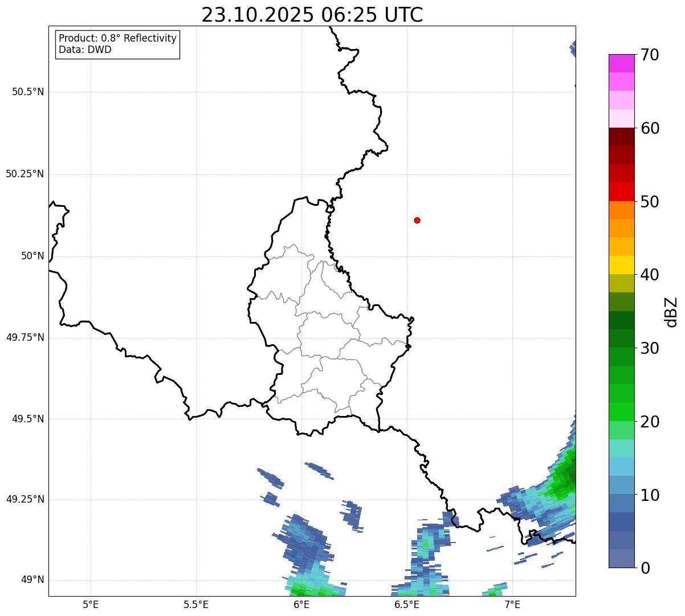Pick the magenta swatch at top of colorbar
The width and height of the screenshot is (685, 616).
click(x=621, y=63)
